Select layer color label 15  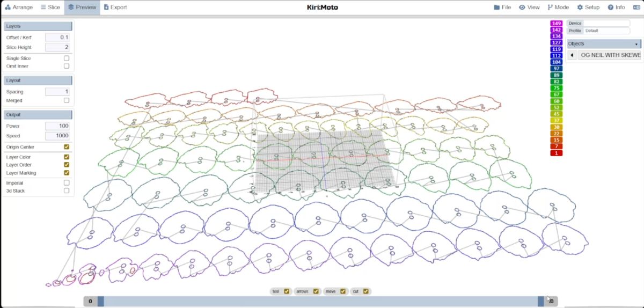pyautogui.click(x=557, y=140)
